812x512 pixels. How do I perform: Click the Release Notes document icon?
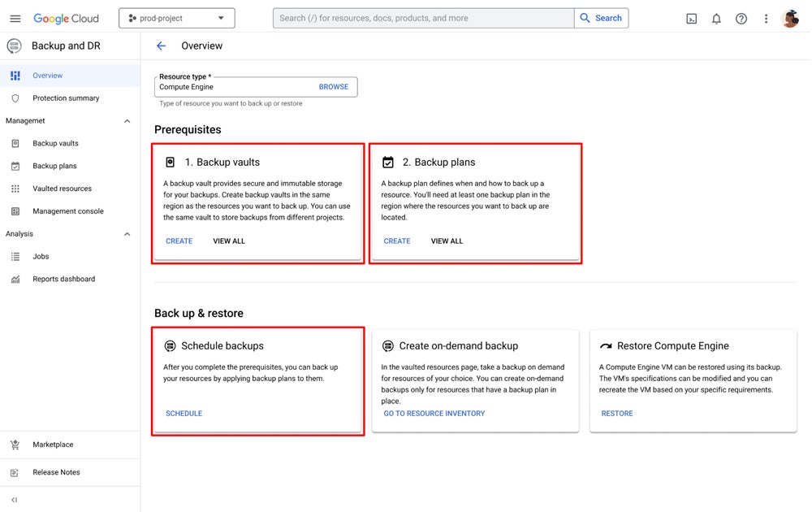(x=15, y=473)
